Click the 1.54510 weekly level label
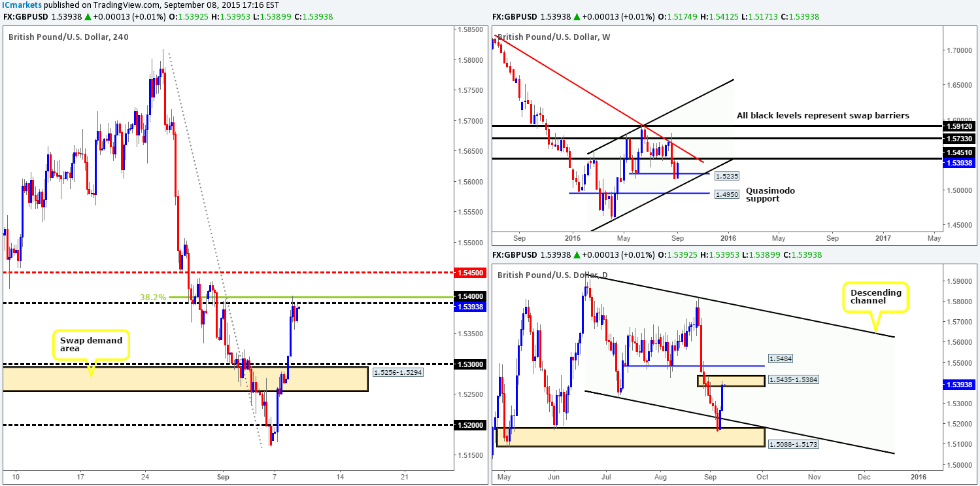Screen dimensions: 980x486 (958, 152)
